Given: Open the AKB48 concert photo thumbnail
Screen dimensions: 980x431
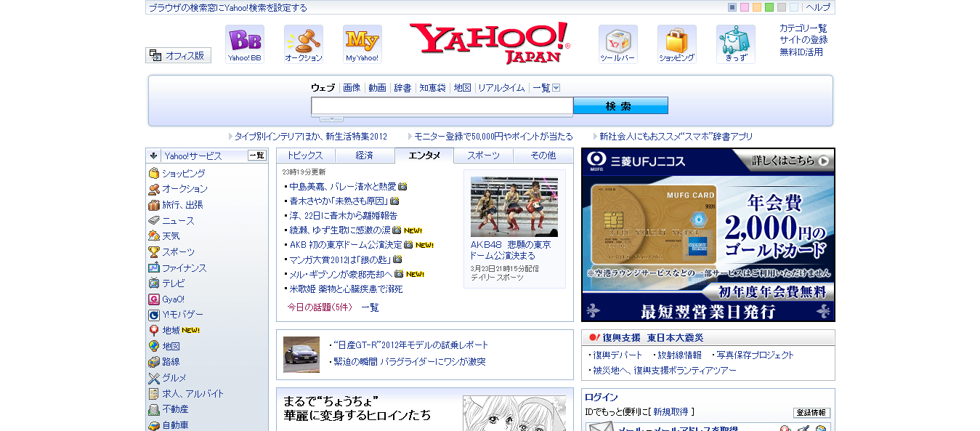Looking at the screenshot, I should tap(514, 207).
